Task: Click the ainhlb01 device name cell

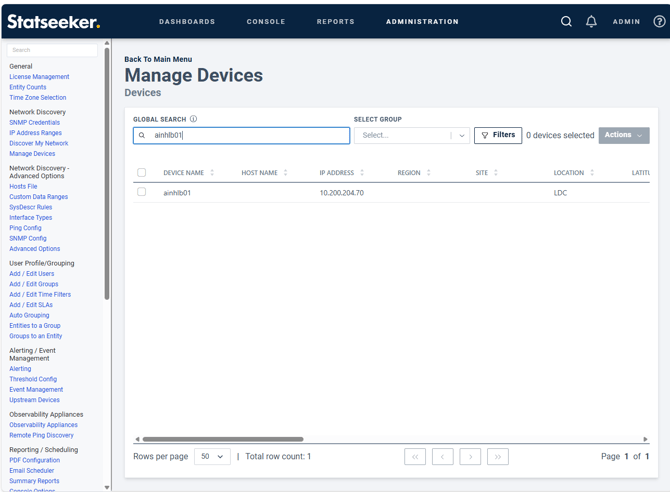Action: (x=177, y=193)
